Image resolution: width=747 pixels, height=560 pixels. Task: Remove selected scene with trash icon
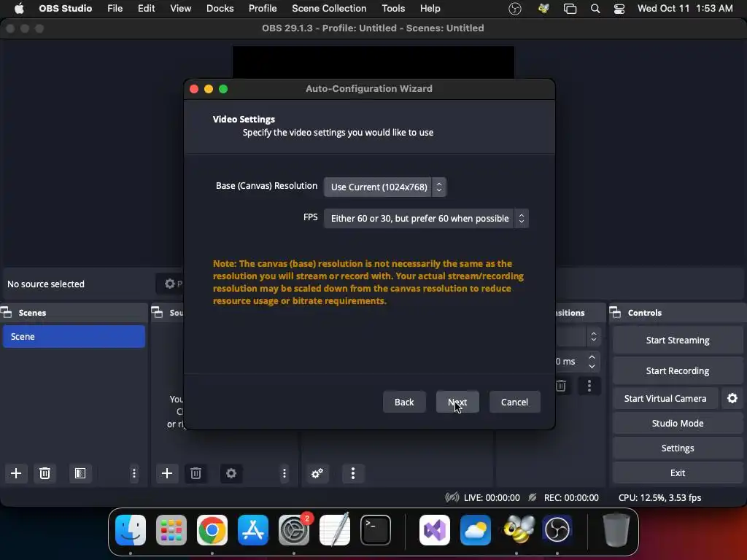[44, 472]
